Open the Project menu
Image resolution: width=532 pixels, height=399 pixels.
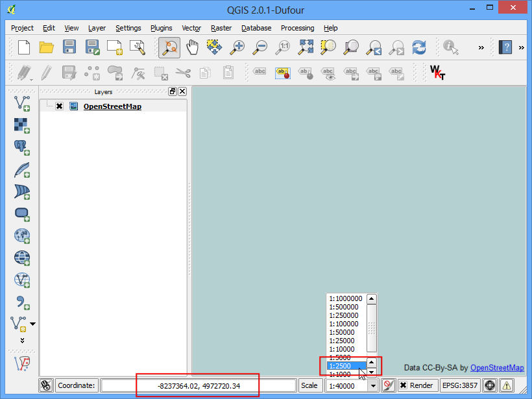coord(22,28)
